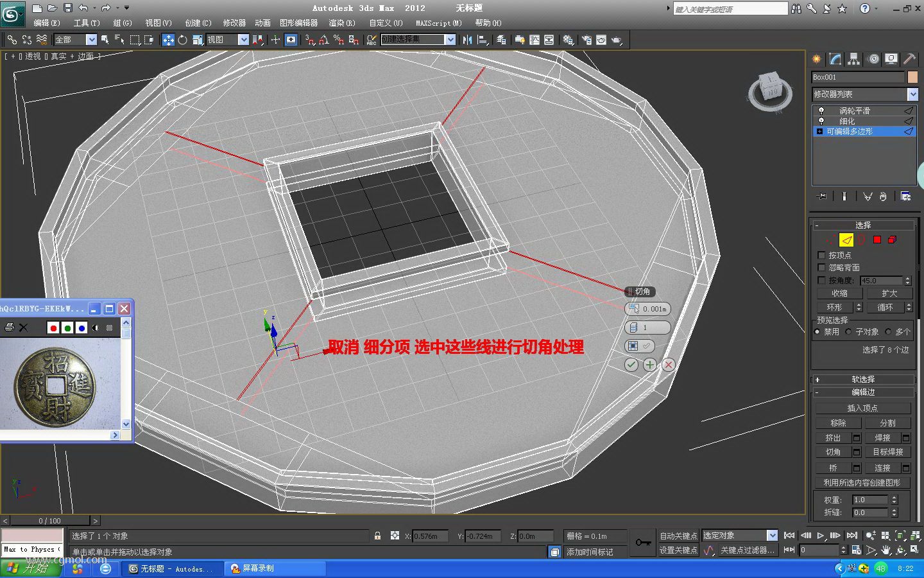Open the 工具(T) menu
924x578 pixels.
tap(87, 23)
